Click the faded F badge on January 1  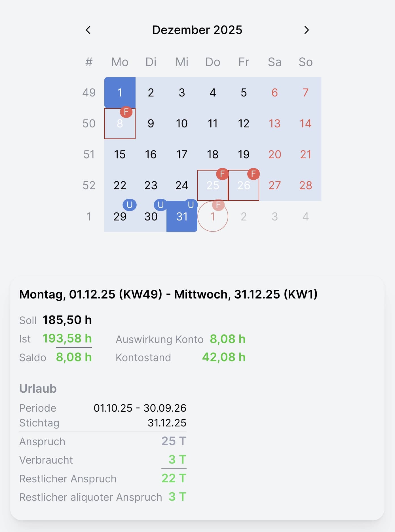(x=218, y=205)
